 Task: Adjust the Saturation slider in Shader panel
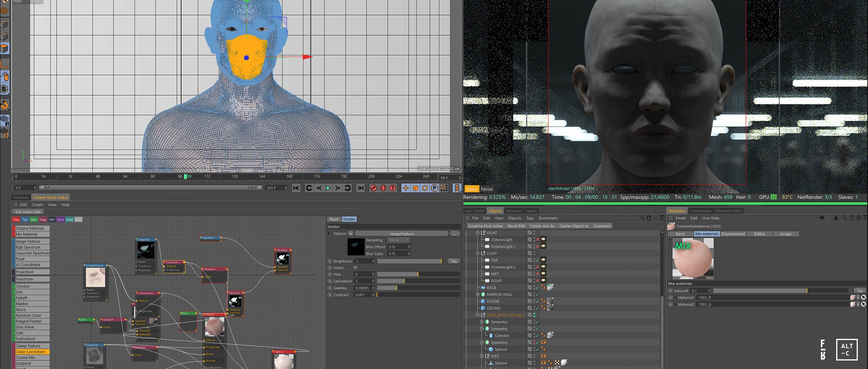tap(418, 281)
